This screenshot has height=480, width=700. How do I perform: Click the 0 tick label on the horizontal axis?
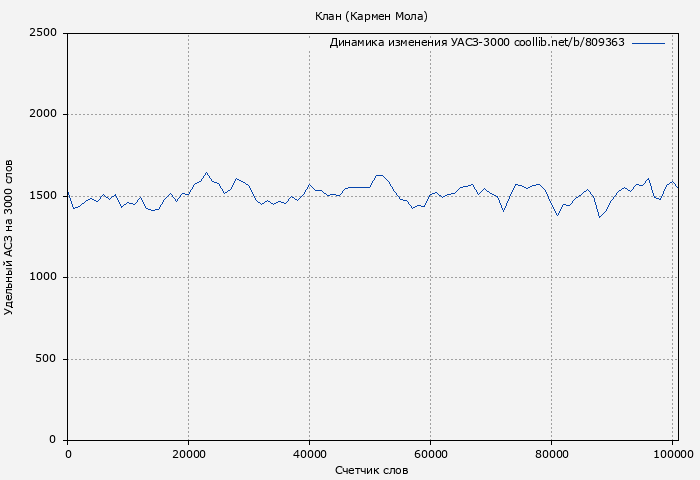(x=68, y=454)
